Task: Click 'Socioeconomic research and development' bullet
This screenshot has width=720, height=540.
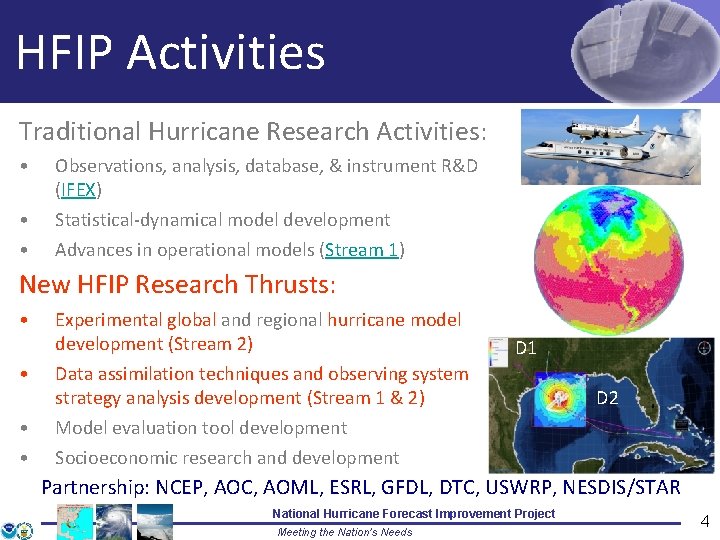Action: tap(227, 458)
